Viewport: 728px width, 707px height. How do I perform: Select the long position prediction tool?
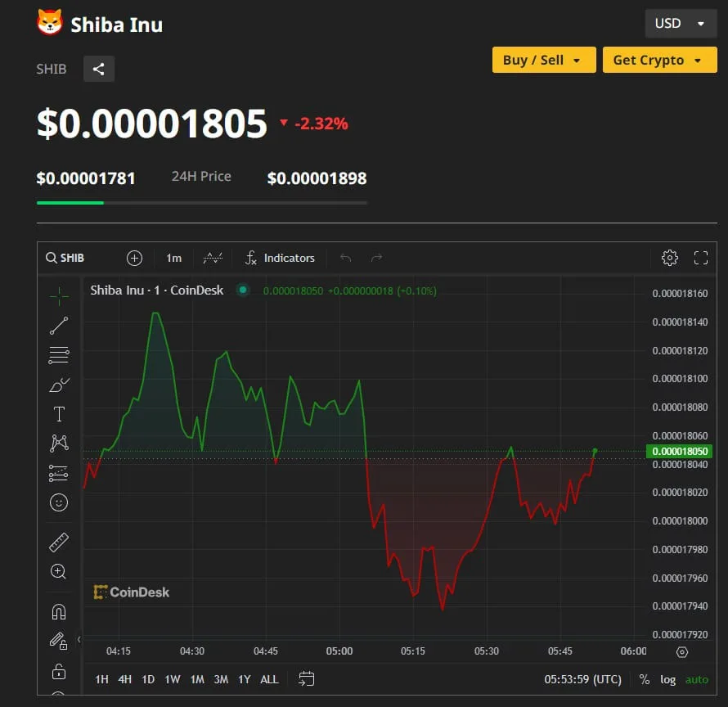[x=59, y=473]
